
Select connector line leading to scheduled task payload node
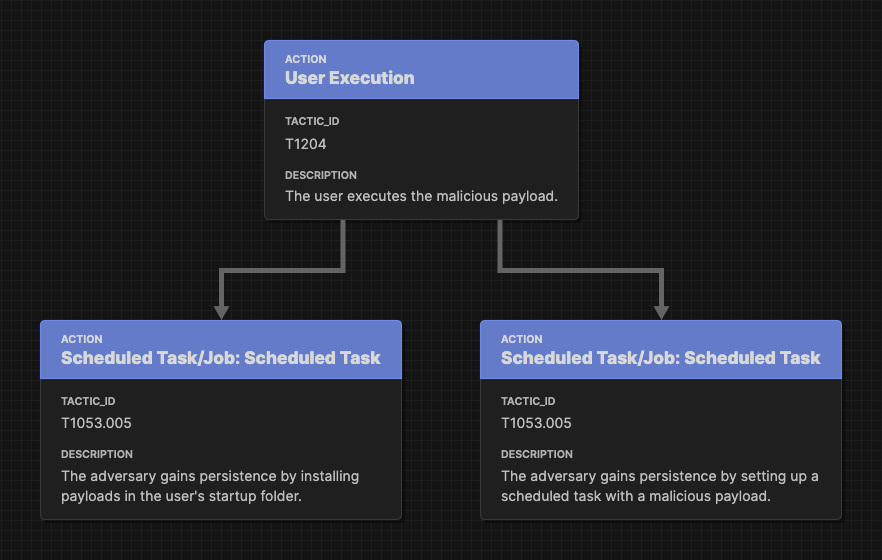point(579,271)
